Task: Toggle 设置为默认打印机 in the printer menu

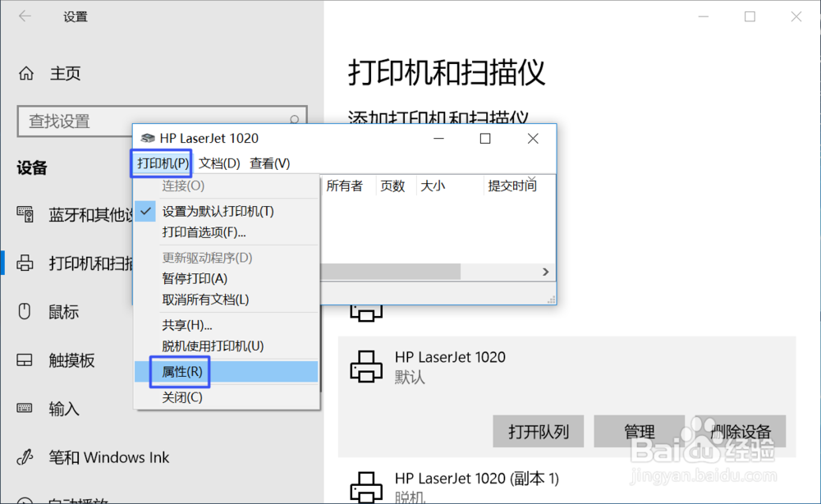Action: [x=215, y=211]
